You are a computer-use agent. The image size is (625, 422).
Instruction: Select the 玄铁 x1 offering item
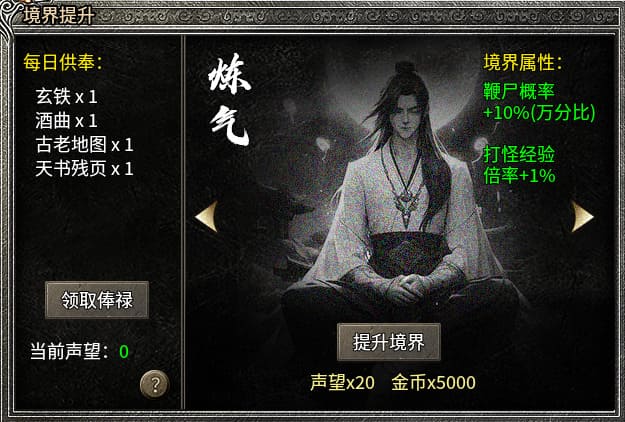(67, 97)
